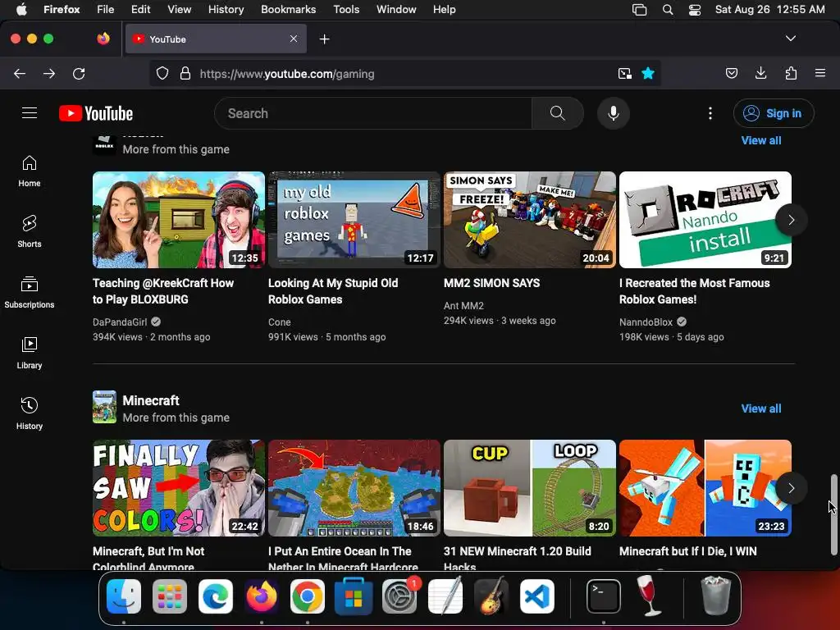The height and width of the screenshot is (630, 840).
Task: Open Finder from the Dock
Action: pyautogui.click(x=124, y=596)
